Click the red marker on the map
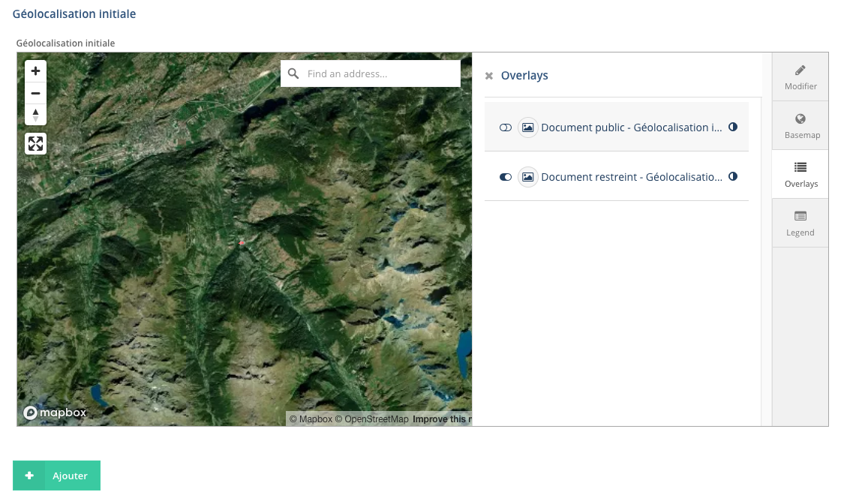 click(242, 243)
